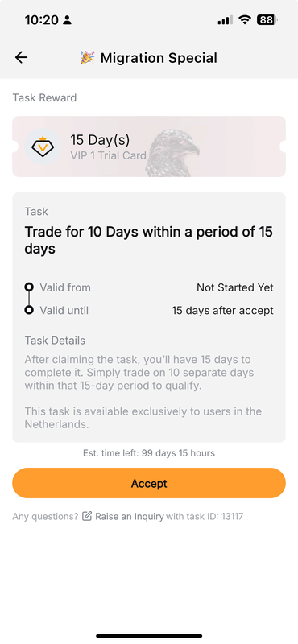This screenshot has height=644, width=298.
Task: Tap the pencil edit icon beside Raise an Inquiry
Action: [87, 516]
